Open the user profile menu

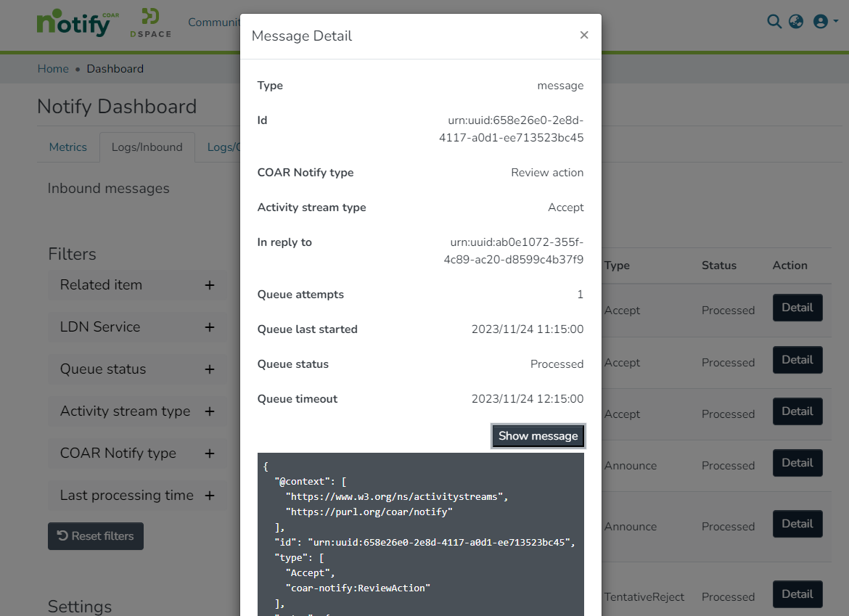[x=825, y=21]
